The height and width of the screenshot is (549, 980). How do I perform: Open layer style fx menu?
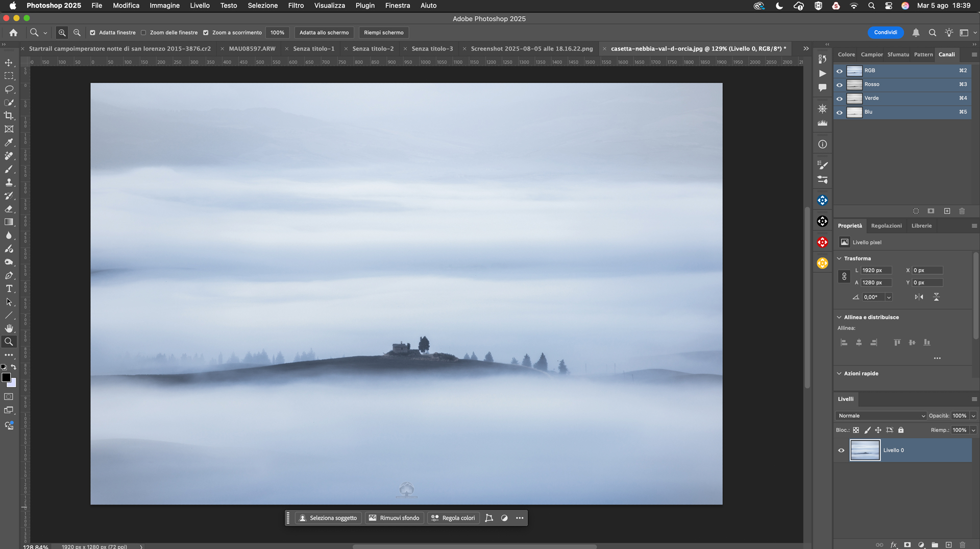(x=894, y=545)
